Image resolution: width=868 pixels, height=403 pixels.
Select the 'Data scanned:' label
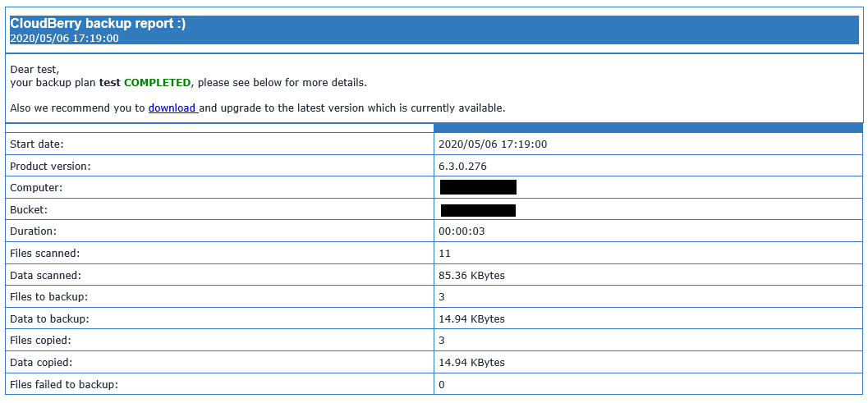point(45,275)
